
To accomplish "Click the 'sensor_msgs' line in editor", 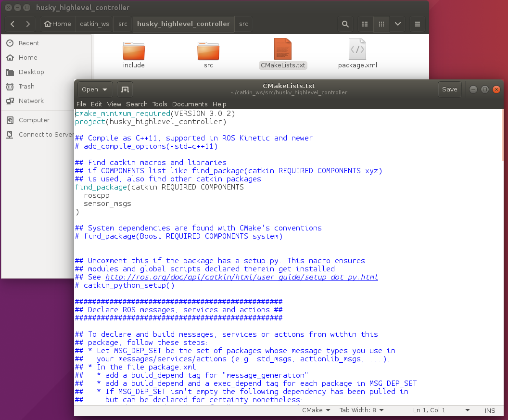I will 107,204.
